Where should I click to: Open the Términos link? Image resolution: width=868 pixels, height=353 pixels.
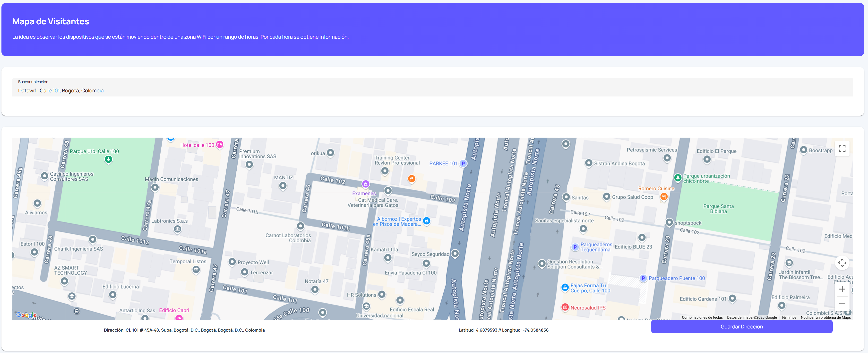tap(789, 317)
